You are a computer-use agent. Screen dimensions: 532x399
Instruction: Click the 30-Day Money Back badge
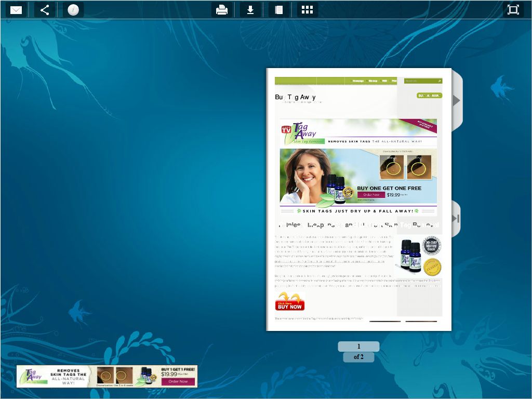pyautogui.click(x=432, y=246)
